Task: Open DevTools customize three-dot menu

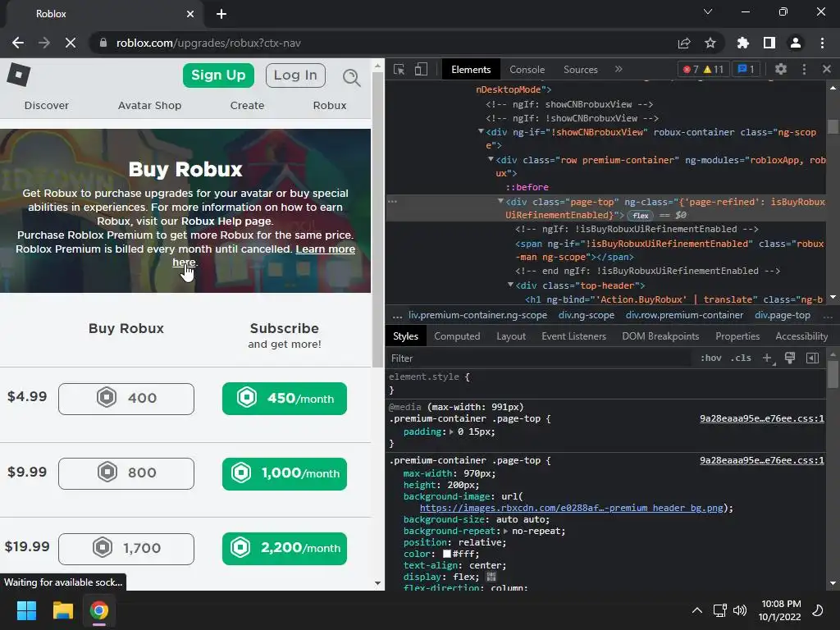Action: 804,69
